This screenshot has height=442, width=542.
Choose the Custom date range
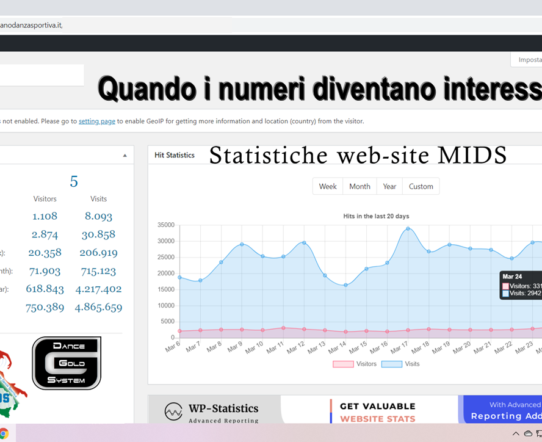click(x=421, y=186)
